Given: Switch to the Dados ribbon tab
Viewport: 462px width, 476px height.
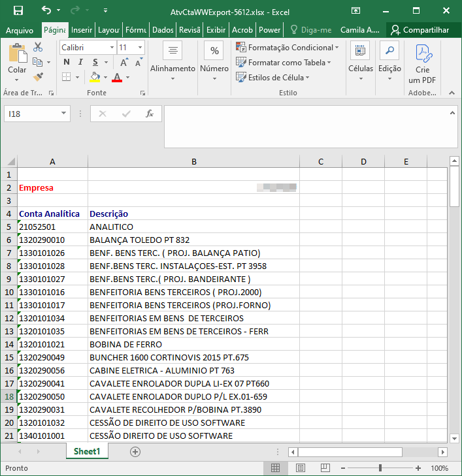Looking at the screenshot, I should tap(163, 30).
